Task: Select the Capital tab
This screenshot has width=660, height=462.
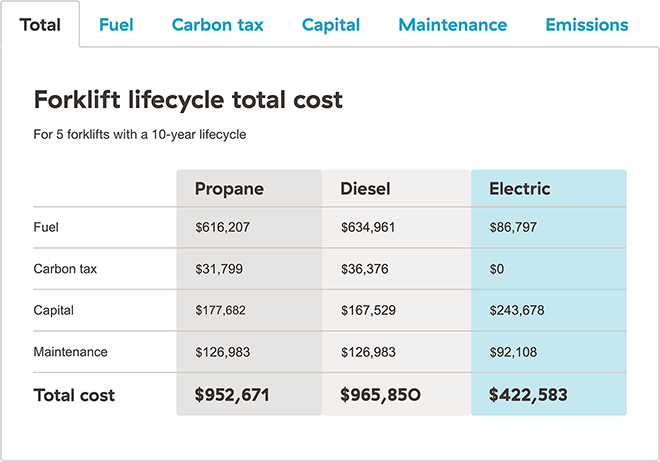Action: pos(330,25)
